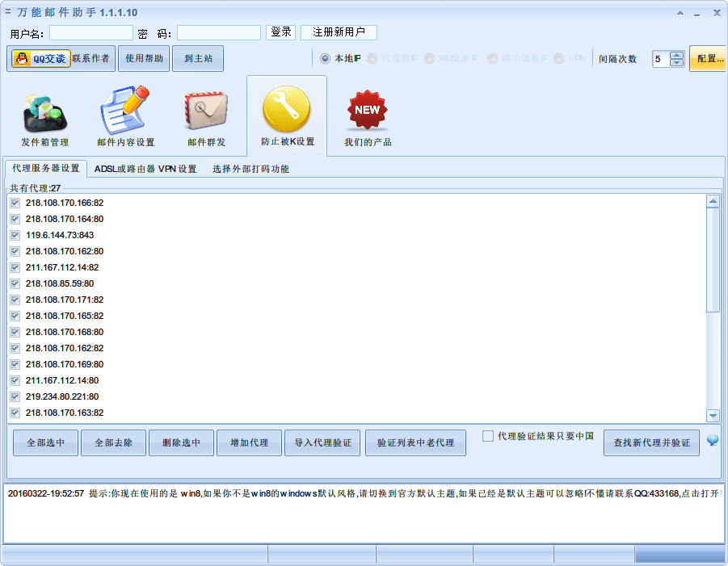Switch to 选择外部打码功能 tab
The image size is (728, 566).
coord(250,169)
